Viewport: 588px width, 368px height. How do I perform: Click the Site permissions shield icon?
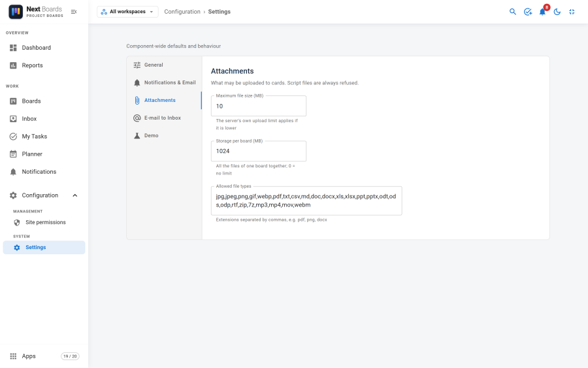pos(17,222)
